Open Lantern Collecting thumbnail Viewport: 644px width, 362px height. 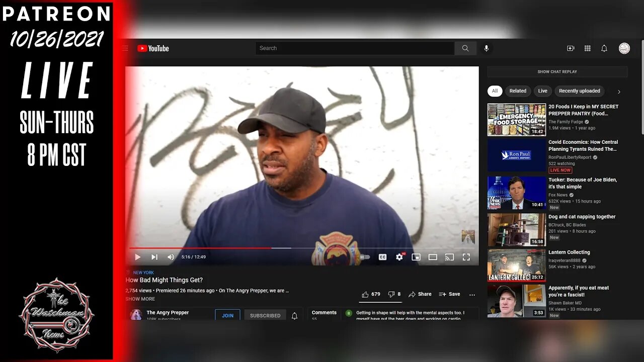[517, 265]
